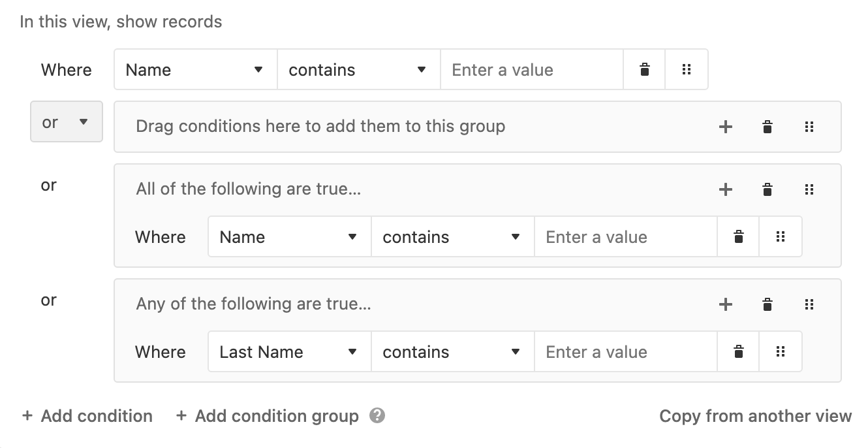The width and height of the screenshot is (868, 448).
Task: Click drag handle of top Name condition
Action: [686, 70]
